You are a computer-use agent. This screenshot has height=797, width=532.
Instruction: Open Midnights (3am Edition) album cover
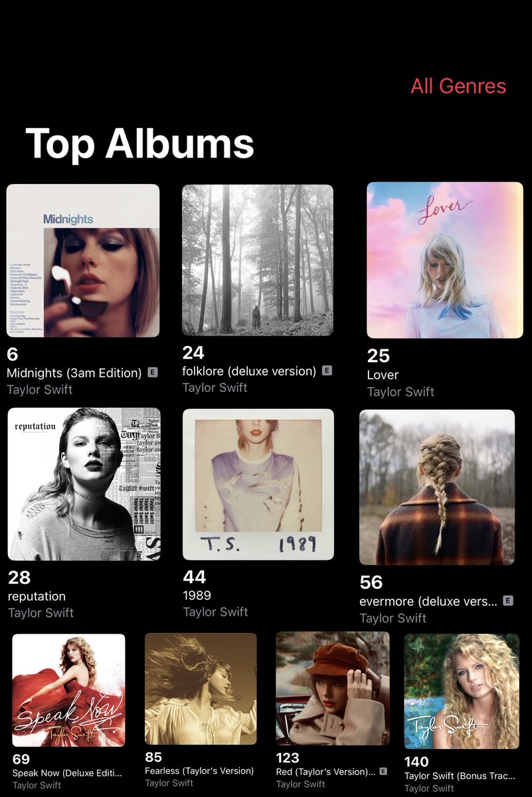[83, 260]
